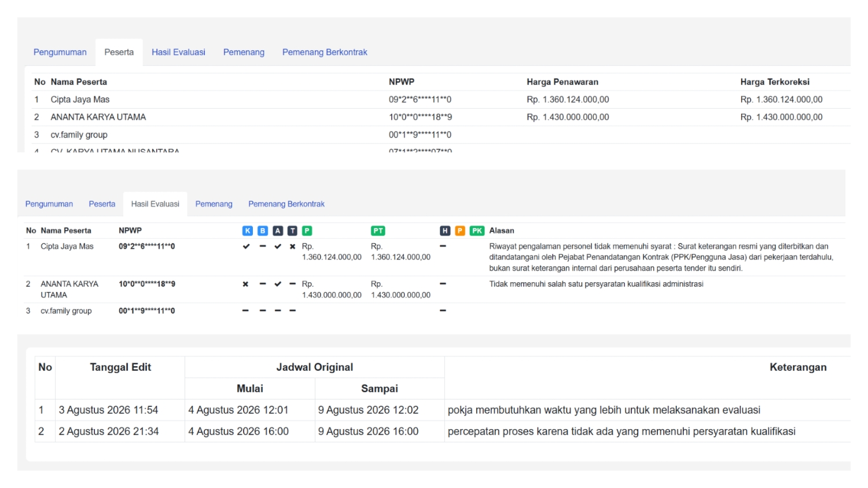Click Jadwal Original header
868x488 pixels.
(315, 367)
